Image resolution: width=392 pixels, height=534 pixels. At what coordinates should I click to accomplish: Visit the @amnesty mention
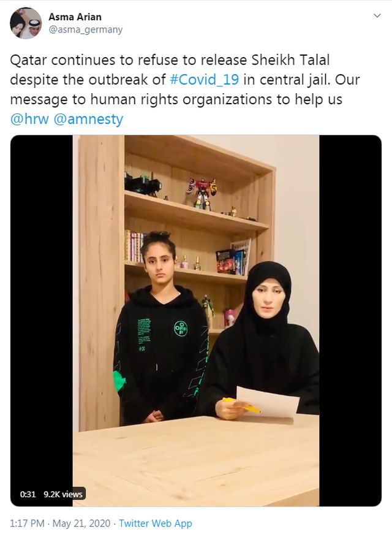click(88, 120)
